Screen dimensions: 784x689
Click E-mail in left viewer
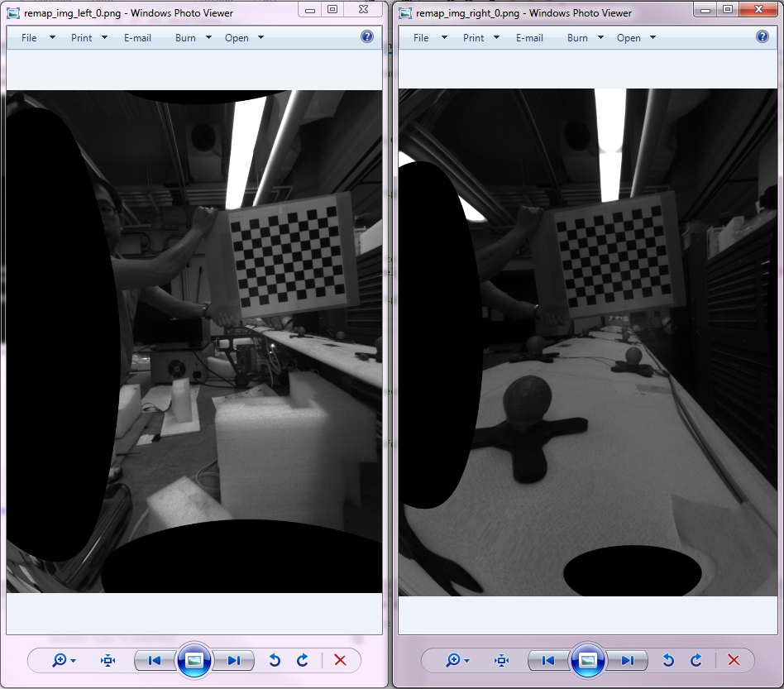(x=137, y=38)
